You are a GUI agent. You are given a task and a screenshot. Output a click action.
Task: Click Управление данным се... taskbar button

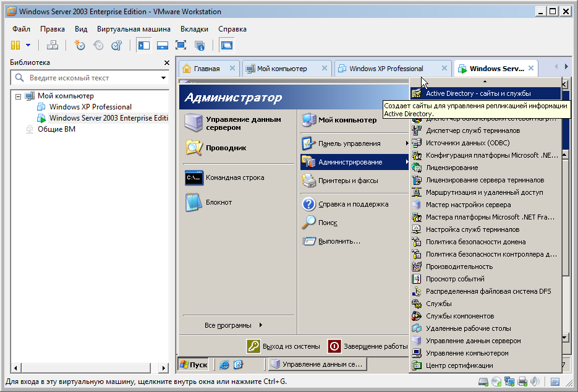pos(317,364)
